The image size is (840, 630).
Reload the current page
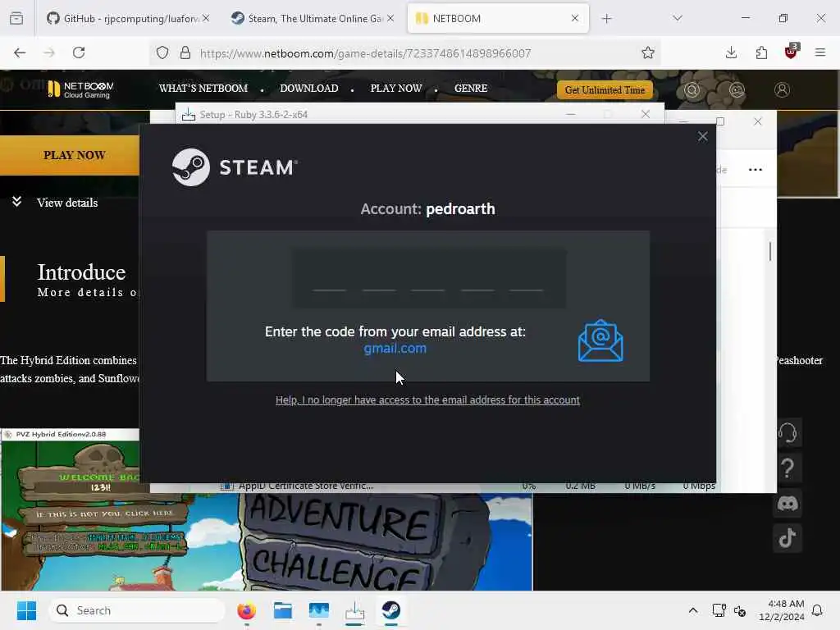(x=79, y=52)
